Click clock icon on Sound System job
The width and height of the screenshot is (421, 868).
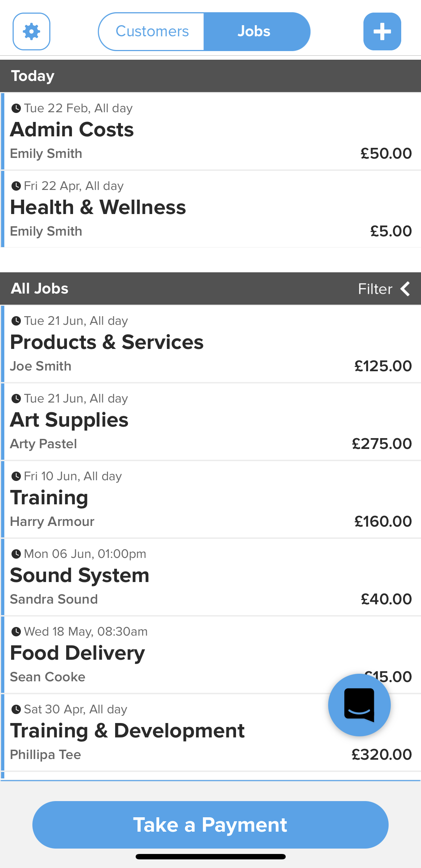pos(16,554)
